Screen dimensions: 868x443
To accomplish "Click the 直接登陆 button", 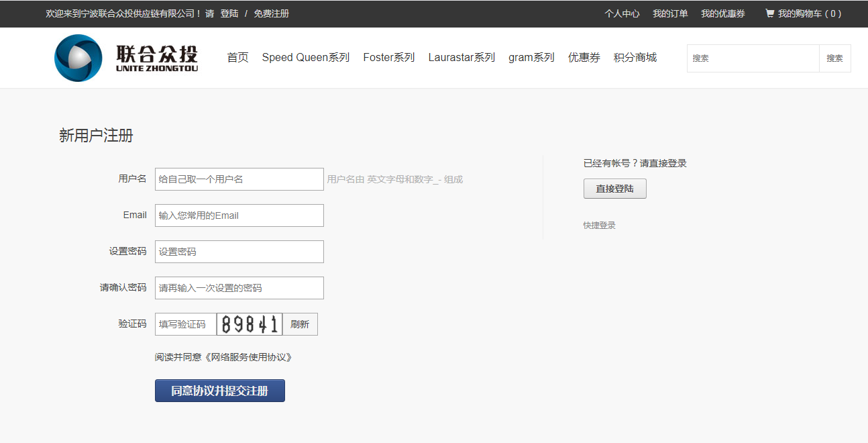I will pyautogui.click(x=614, y=189).
